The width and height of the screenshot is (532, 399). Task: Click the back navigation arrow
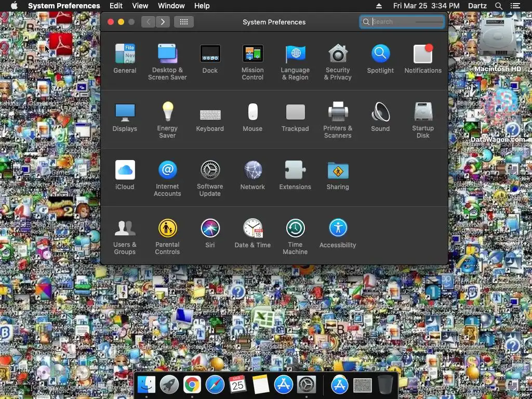point(148,22)
